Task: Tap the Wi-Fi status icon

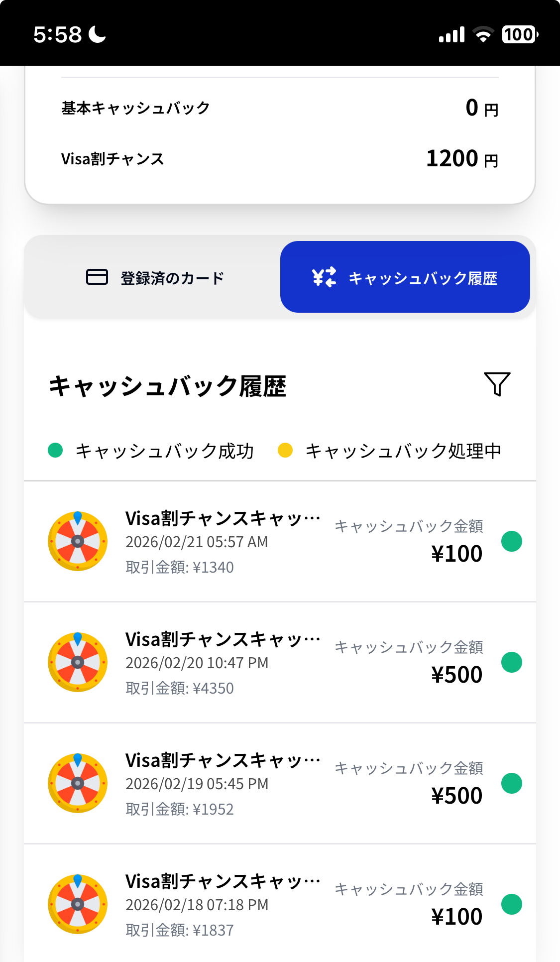Action: [482, 34]
